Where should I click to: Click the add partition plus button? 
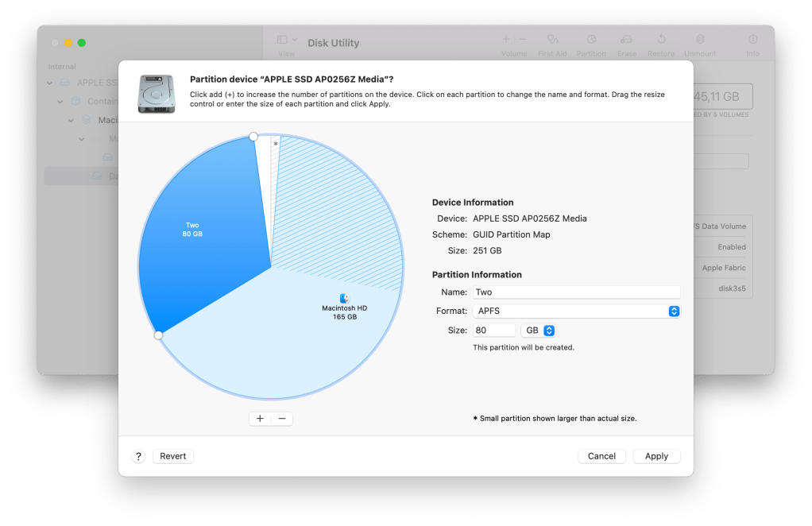[x=260, y=419]
